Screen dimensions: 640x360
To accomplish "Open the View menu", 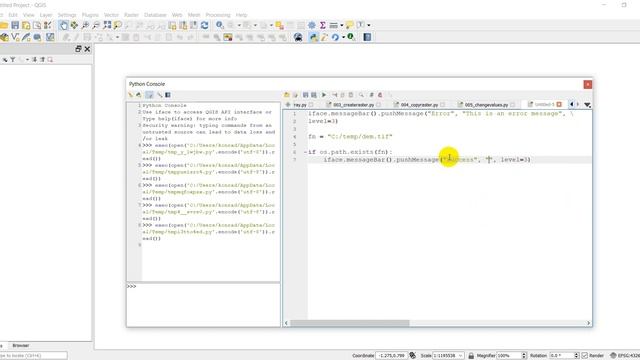I will tap(29, 15).
